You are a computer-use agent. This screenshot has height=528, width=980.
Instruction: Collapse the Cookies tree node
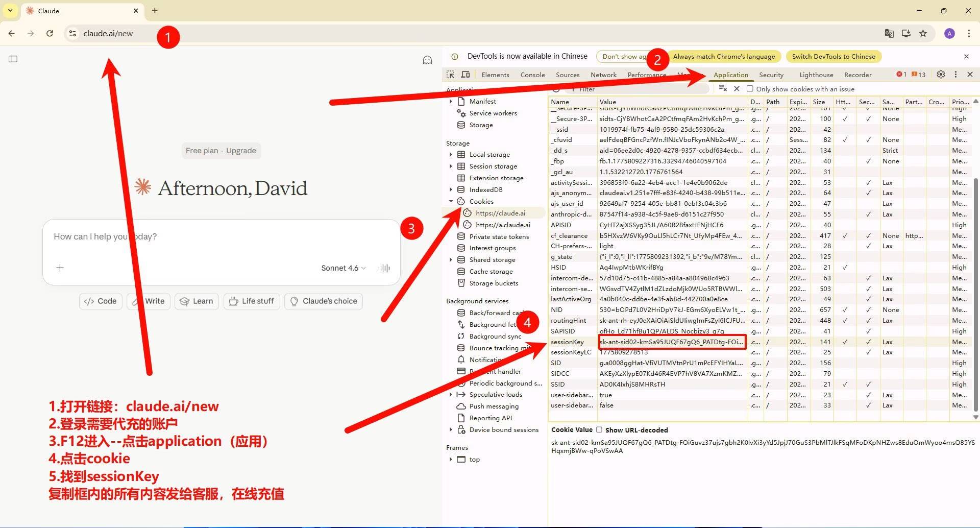[451, 201]
